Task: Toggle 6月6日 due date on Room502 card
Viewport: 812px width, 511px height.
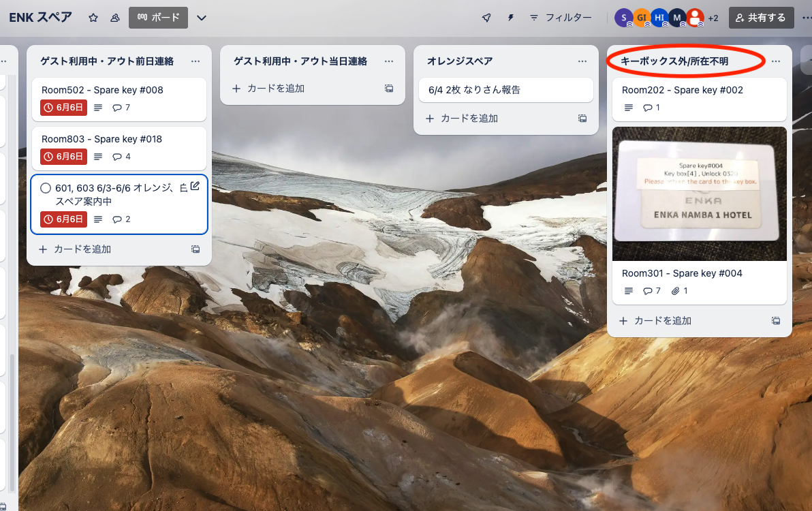Action: click(x=64, y=108)
